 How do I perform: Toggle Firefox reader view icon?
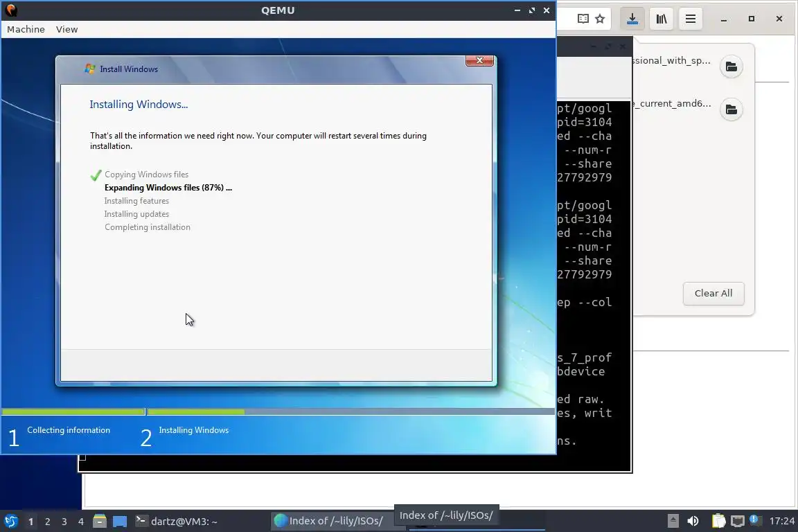[583, 19]
